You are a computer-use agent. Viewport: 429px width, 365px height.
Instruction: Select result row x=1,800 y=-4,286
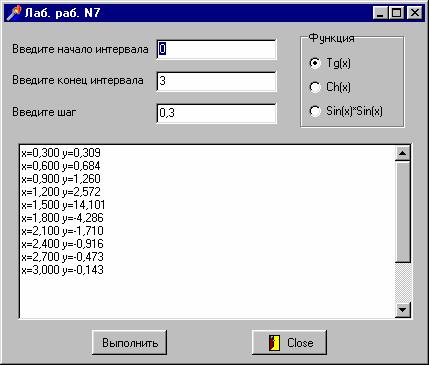63,218
